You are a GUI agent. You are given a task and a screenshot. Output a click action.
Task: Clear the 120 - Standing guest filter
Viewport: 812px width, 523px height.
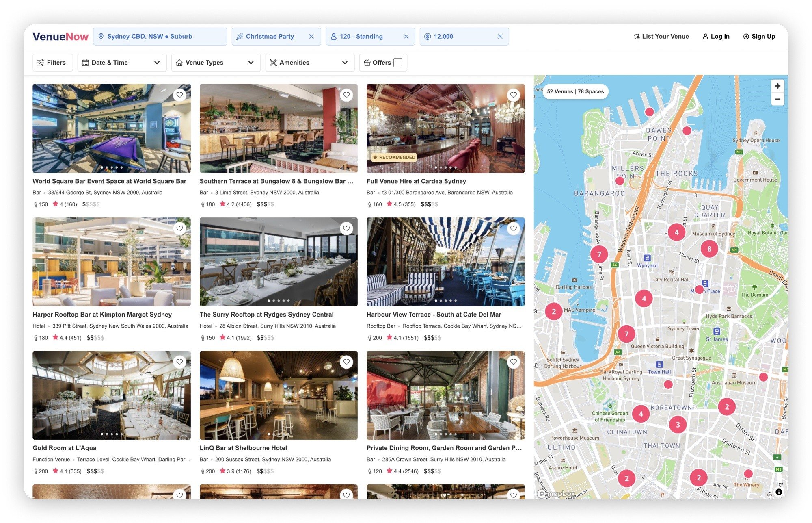click(x=406, y=37)
